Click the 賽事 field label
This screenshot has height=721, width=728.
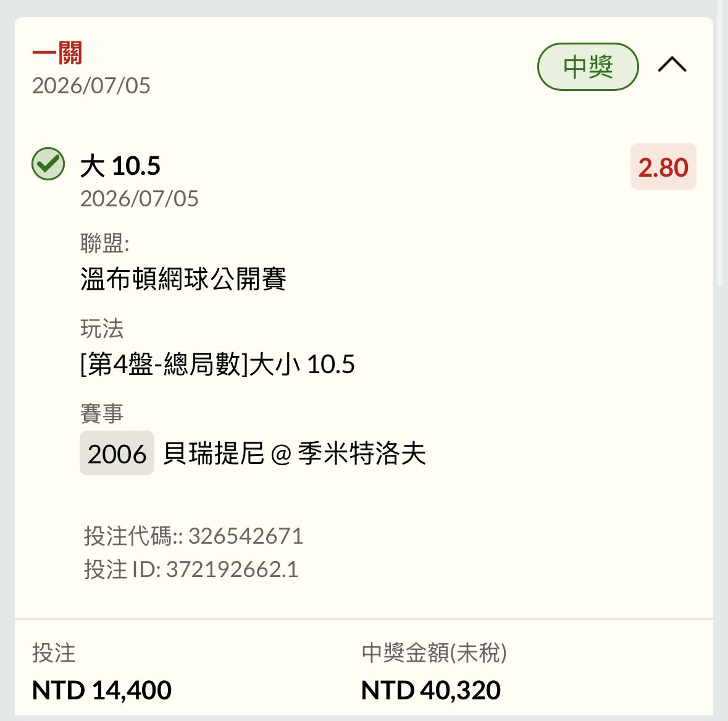click(x=102, y=413)
